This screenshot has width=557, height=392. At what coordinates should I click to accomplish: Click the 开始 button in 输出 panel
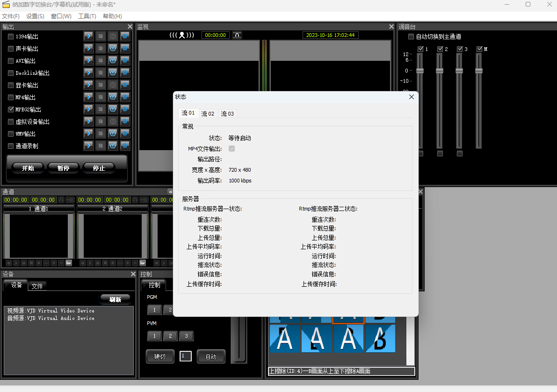pyautogui.click(x=28, y=168)
